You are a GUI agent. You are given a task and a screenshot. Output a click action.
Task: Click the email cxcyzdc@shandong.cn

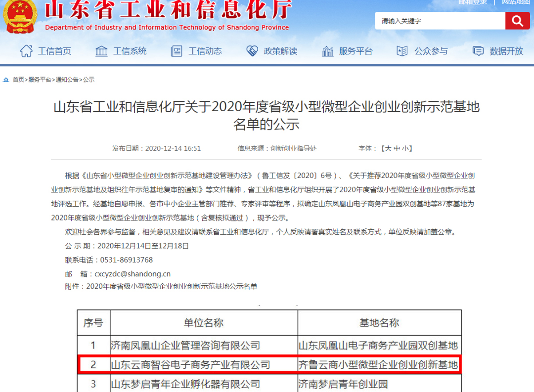133,274
